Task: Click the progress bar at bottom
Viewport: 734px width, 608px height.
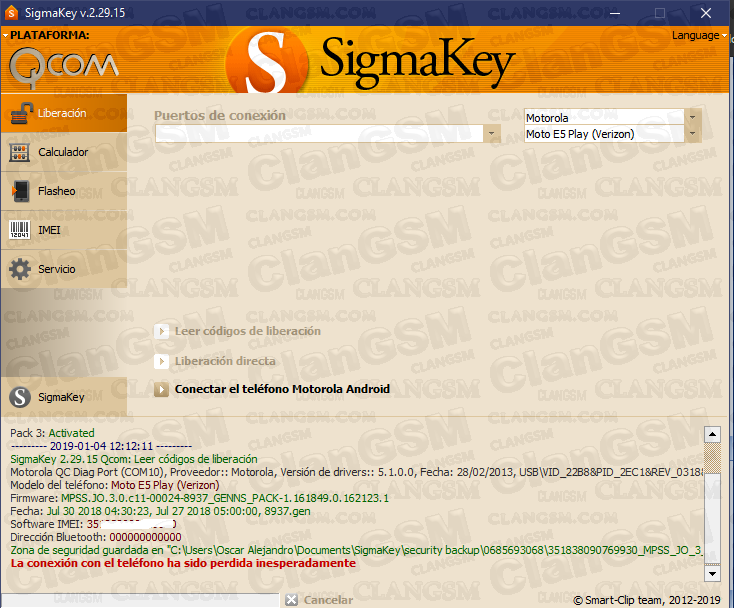Action: [x=140, y=600]
